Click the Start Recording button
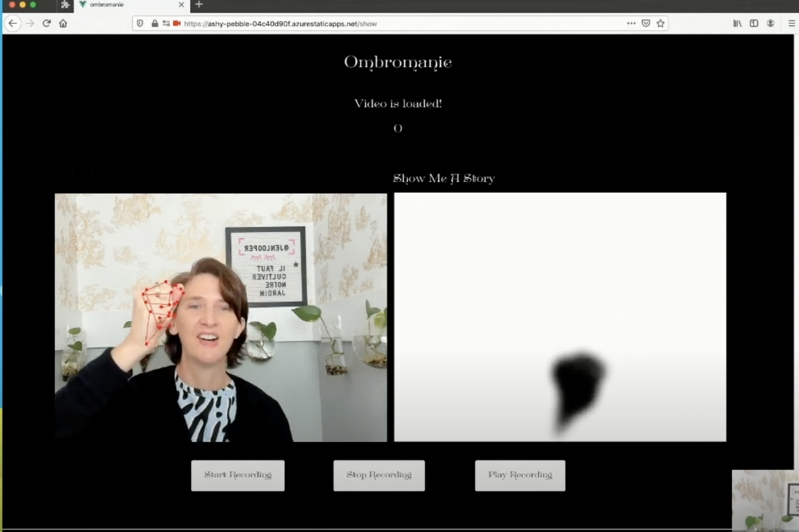Screen dimensions: 799x532 [238, 475]
